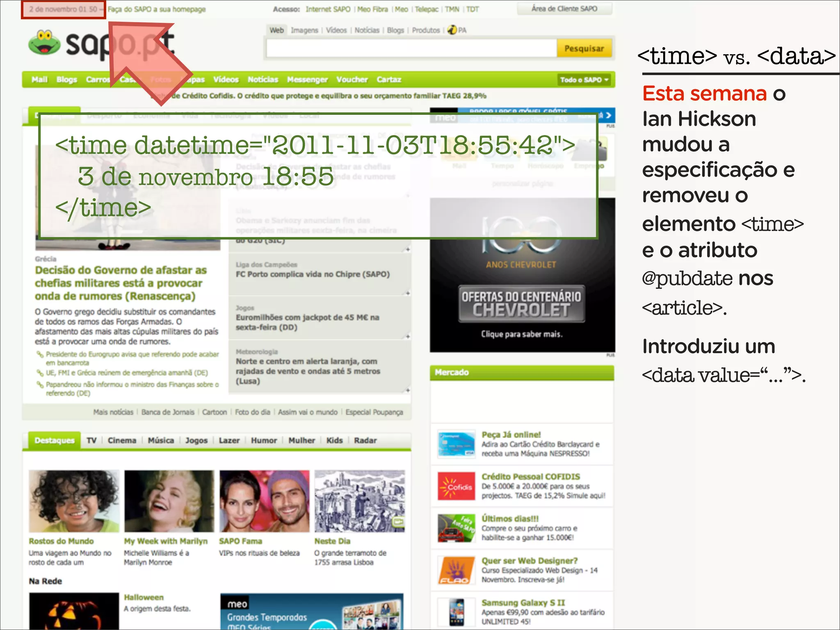Select the Humor tab

[x=264, y=440]
